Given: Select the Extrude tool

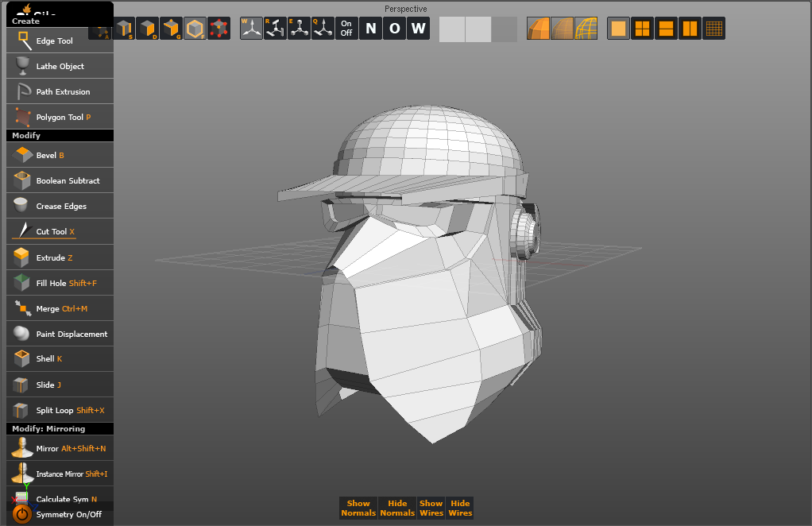Looking at the screenshot, I should (60, 257).
